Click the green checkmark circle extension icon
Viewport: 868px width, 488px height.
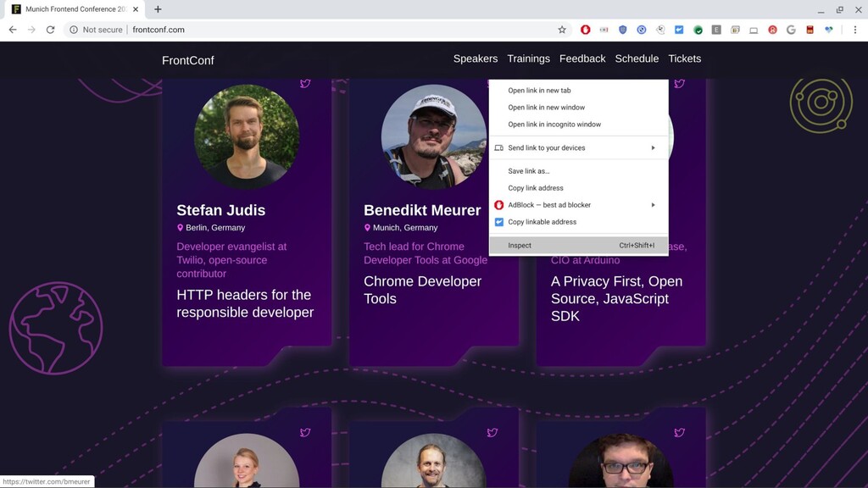[698, 30]
